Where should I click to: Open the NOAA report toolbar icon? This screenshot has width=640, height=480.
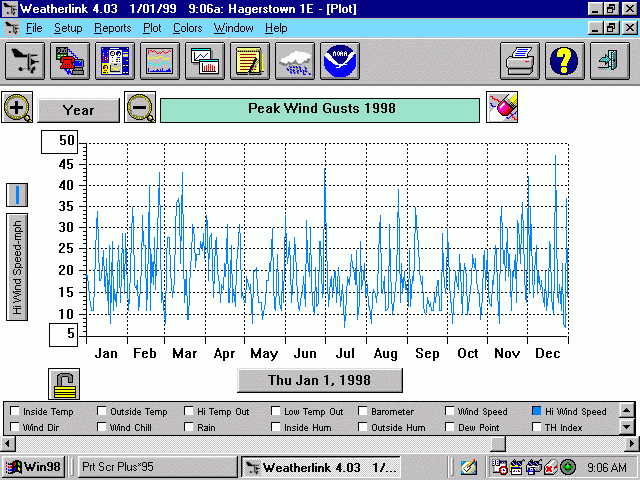coord(340,61)
